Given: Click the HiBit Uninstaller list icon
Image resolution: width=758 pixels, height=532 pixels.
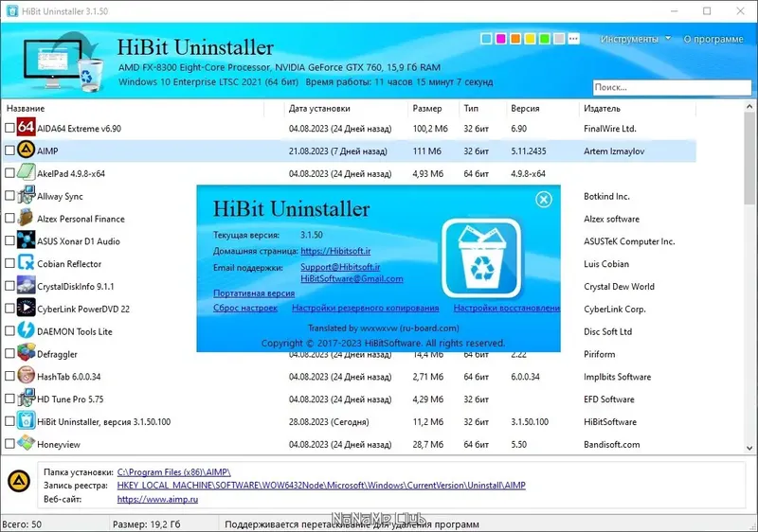Looking at the screenshot, I should pos(26,421).
